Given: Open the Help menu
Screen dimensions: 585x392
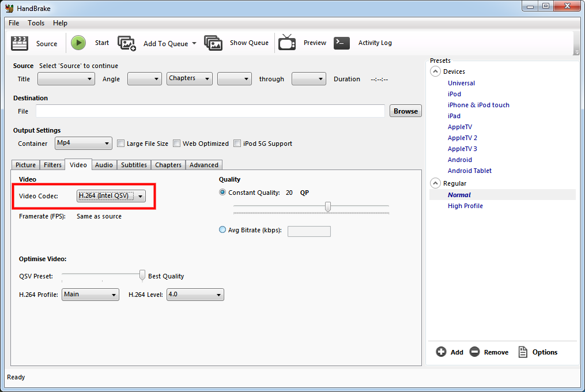Looking at the screenshot, I should pyautogui.click(x=60, y=23).
